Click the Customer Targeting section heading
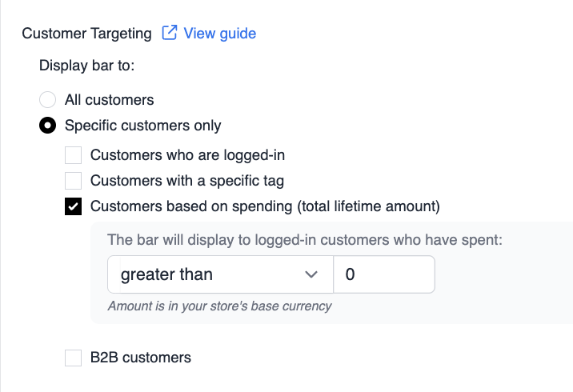This screenshot has width=573, height=392. 86,34
